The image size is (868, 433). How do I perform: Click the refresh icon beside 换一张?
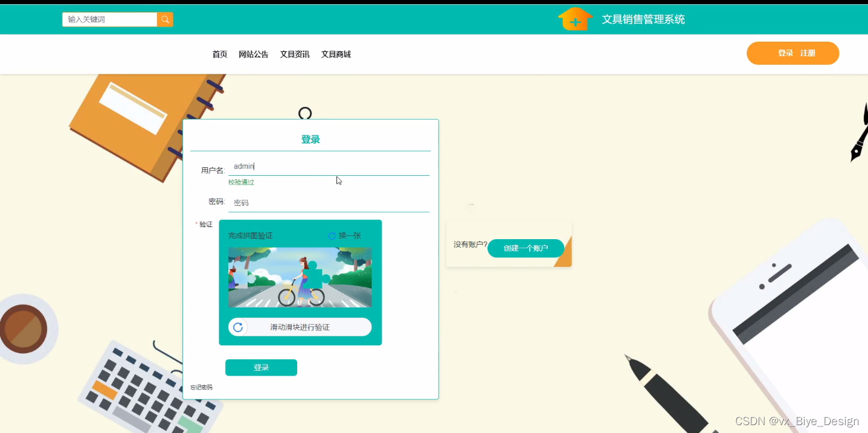[332, 236]
